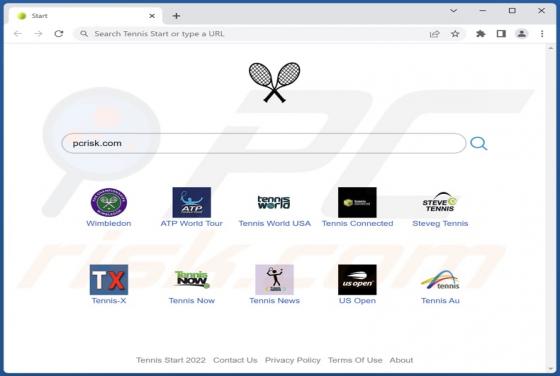Screen dimensions: 560x376
Task: Open the Tennis Now logo tile
Action: (x=191, y=279)
